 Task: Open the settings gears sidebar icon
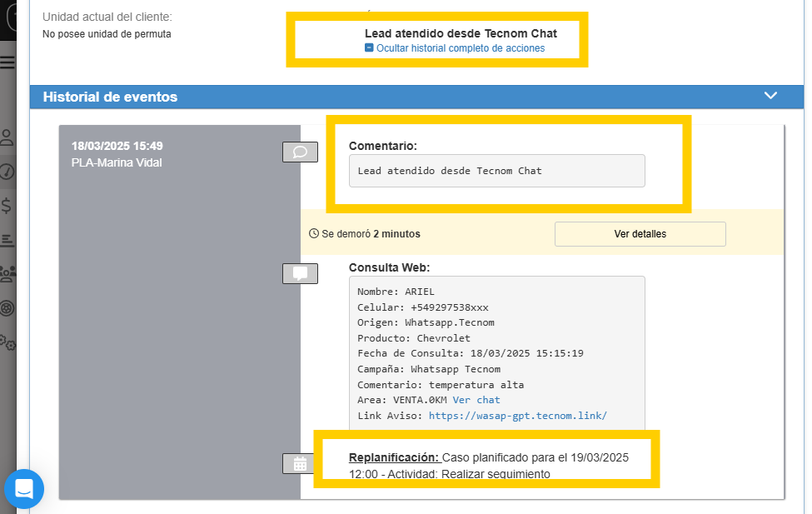(x=7, y=342)
